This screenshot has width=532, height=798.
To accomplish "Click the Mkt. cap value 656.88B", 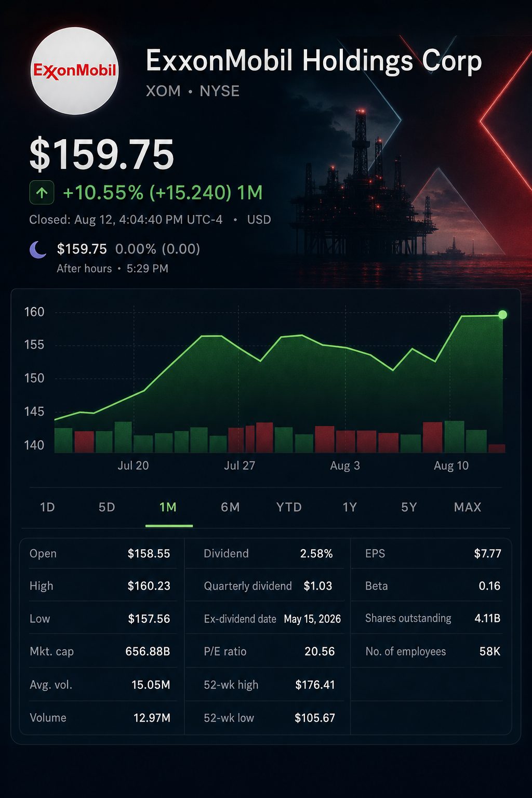I will coord(148,651).
